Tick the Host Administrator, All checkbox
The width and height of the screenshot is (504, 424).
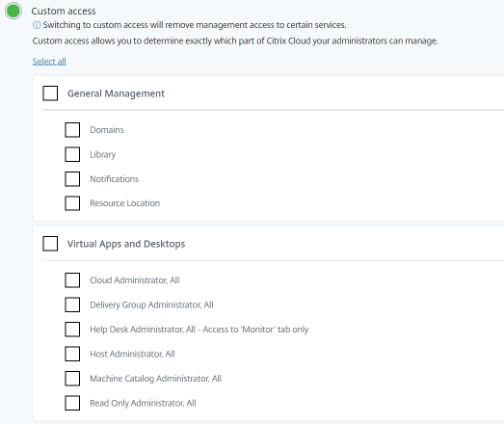[x=72, y=354]
